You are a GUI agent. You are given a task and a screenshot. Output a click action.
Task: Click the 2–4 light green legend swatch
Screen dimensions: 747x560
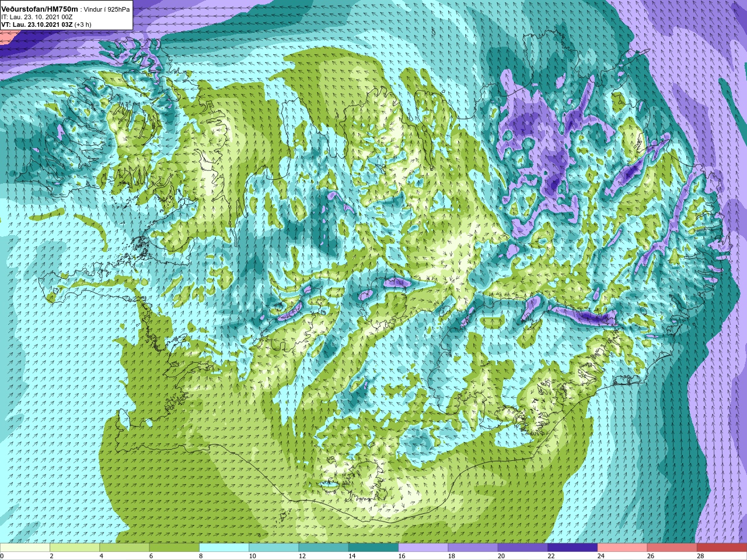pos(75,548)
